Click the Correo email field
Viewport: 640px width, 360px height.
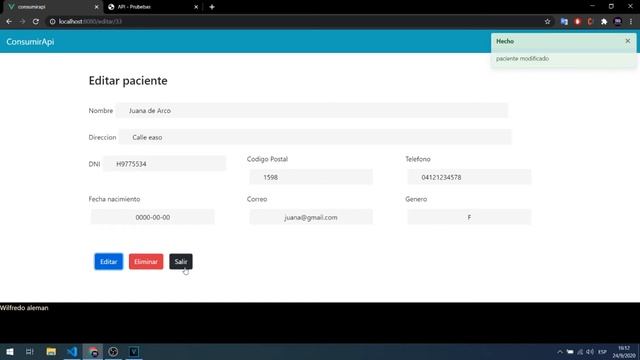click(x=311, y=217)
